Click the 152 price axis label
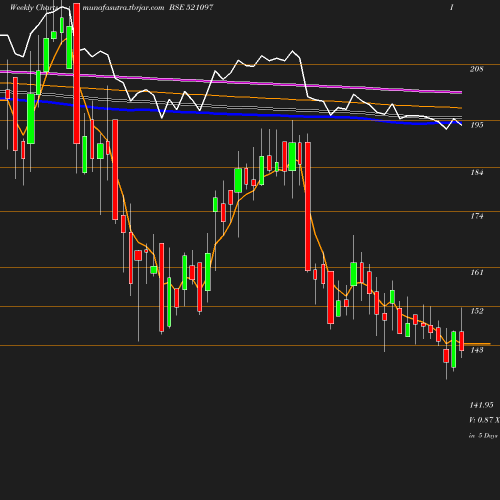The height and width of the screenshot is (500, 500). click(477, 311)
